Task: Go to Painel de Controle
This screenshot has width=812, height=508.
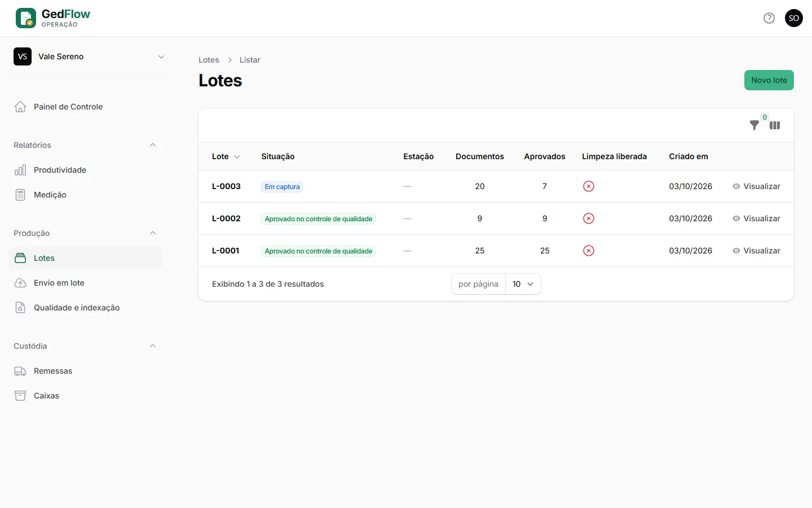Action: [x=86, y=107]
